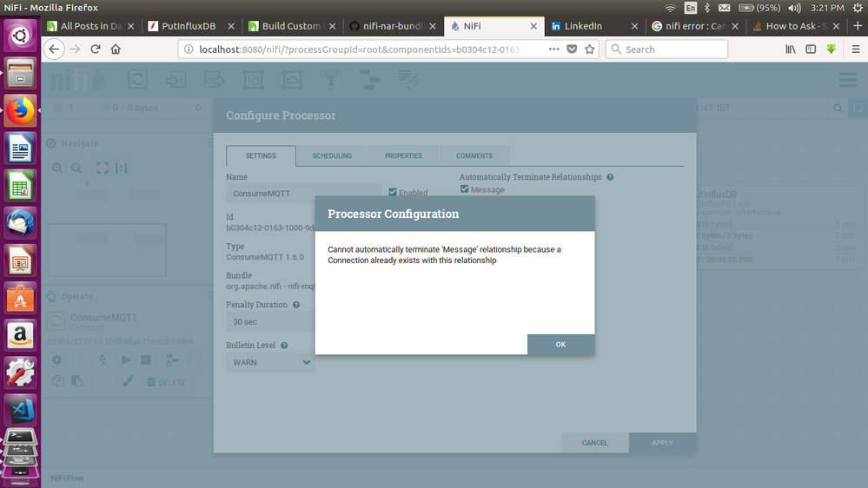Click the Apply button in Configure Processor
This screenshot has height=488, width=868.
tap(662, 443)
